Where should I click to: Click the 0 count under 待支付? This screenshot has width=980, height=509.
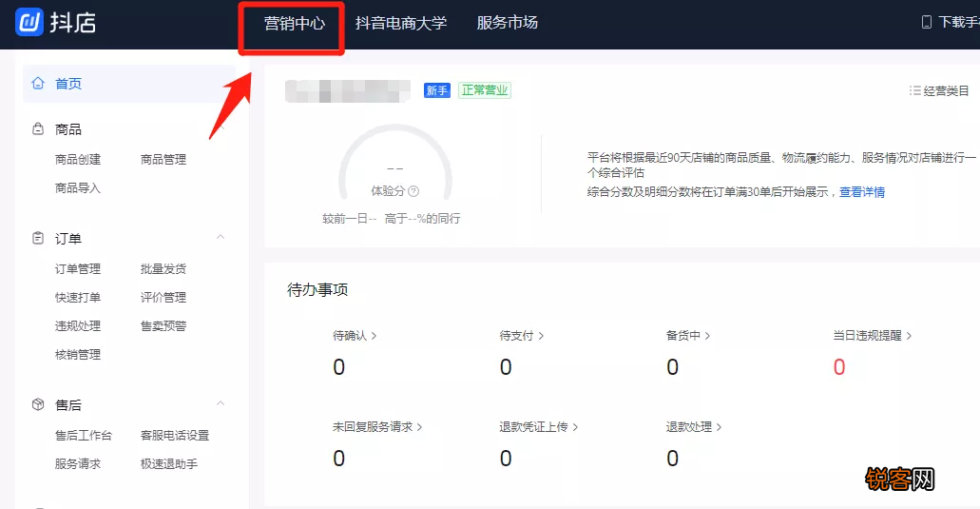click(x=506, y=367)
